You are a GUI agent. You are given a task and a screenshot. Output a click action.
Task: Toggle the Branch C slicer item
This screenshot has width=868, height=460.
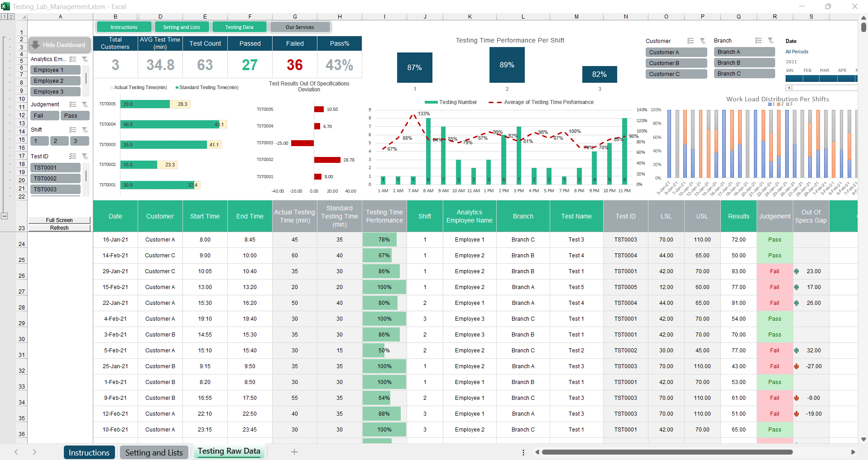744,74
